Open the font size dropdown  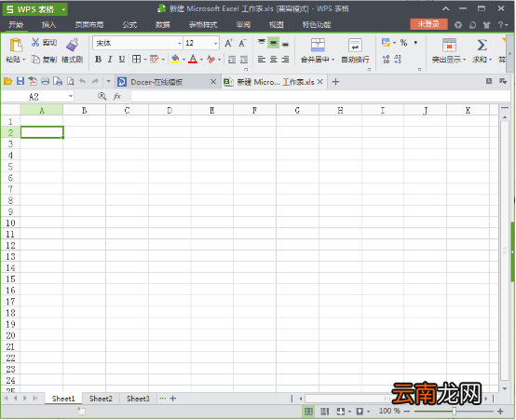tap(215, 43)
